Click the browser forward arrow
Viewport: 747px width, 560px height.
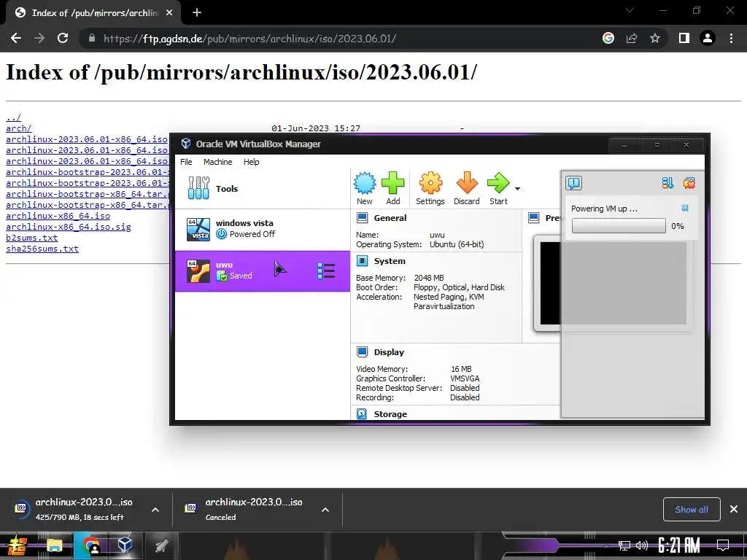(x=39, y=38)
